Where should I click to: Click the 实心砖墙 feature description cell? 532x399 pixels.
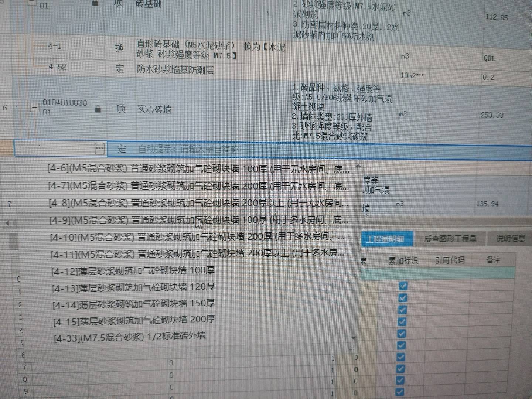pyautogui.click(x=342, y=112)
